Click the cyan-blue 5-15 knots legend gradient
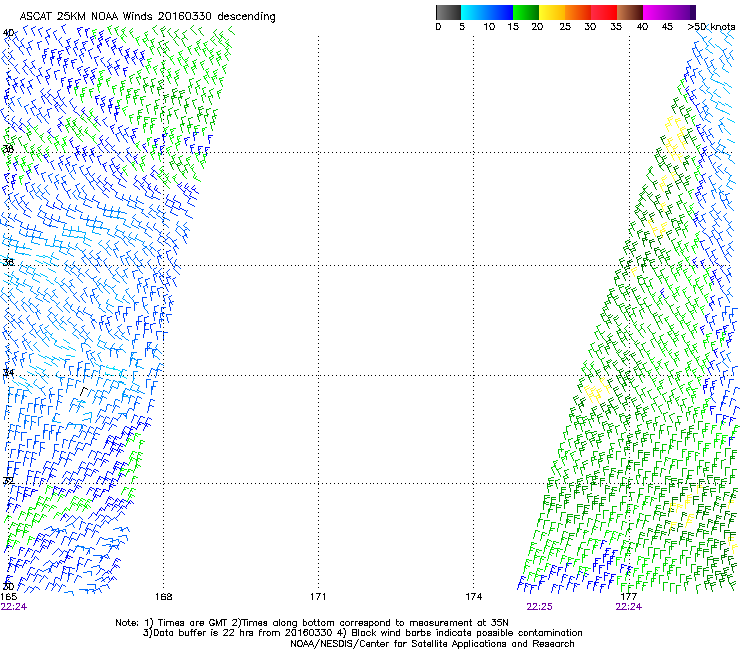The width and height of the screenshot is (740, 650). pyautogui.click(x=487, y=12)
